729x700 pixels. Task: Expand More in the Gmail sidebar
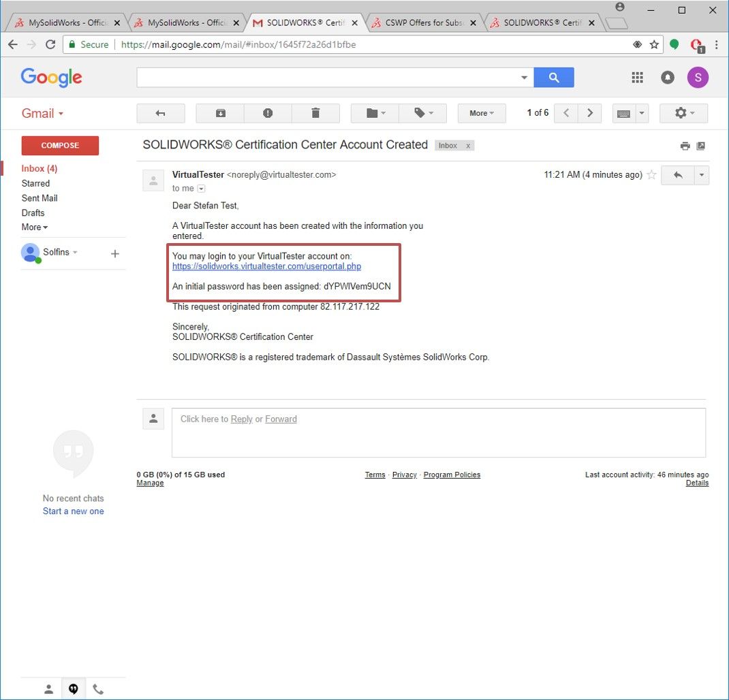[33, 227]
